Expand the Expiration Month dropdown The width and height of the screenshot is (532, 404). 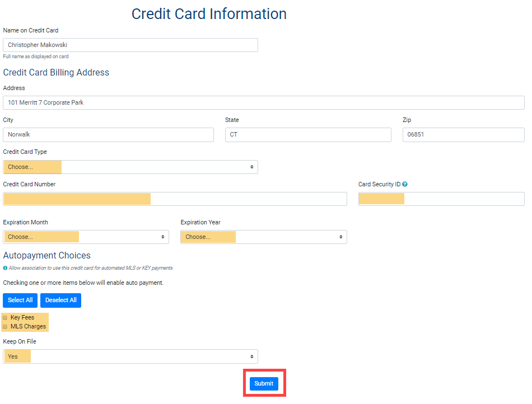(86, 237)
